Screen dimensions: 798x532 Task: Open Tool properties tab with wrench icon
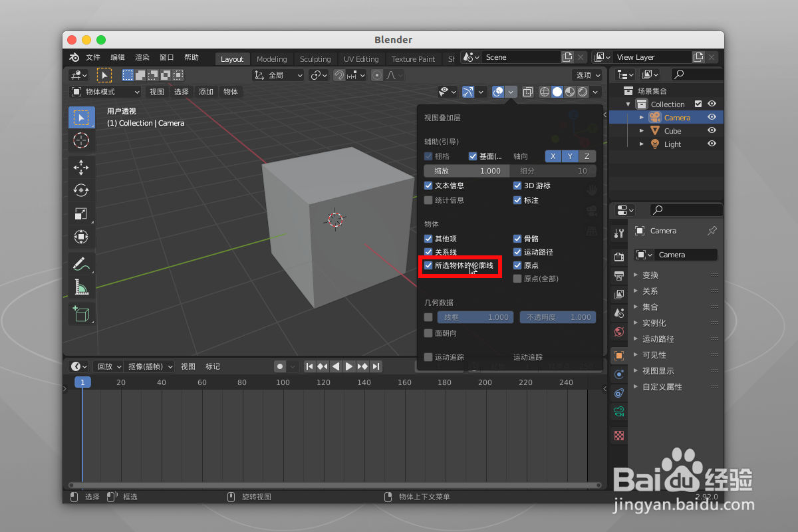click(x=619, y=233)
